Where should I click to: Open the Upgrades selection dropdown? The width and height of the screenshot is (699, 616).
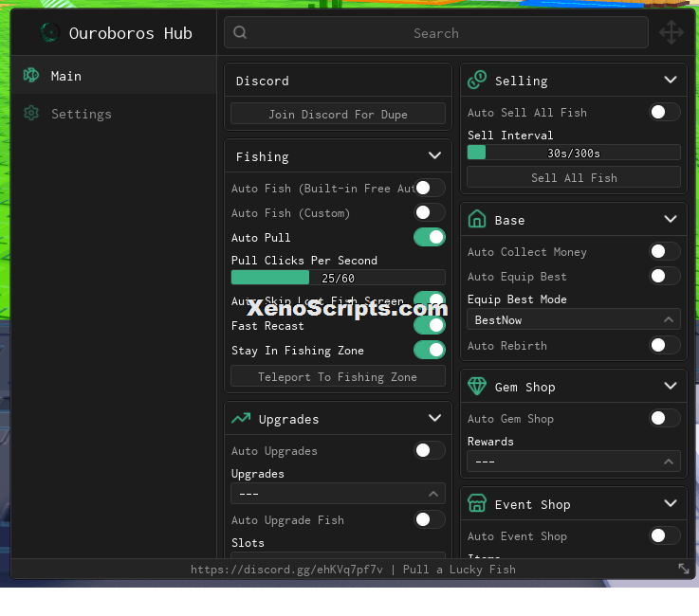[338, 494]
